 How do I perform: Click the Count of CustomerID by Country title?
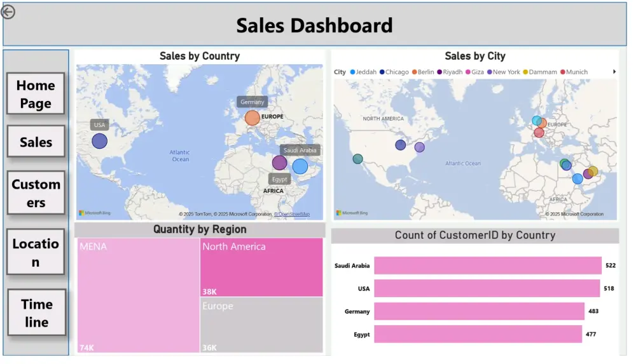coord(475,235)
